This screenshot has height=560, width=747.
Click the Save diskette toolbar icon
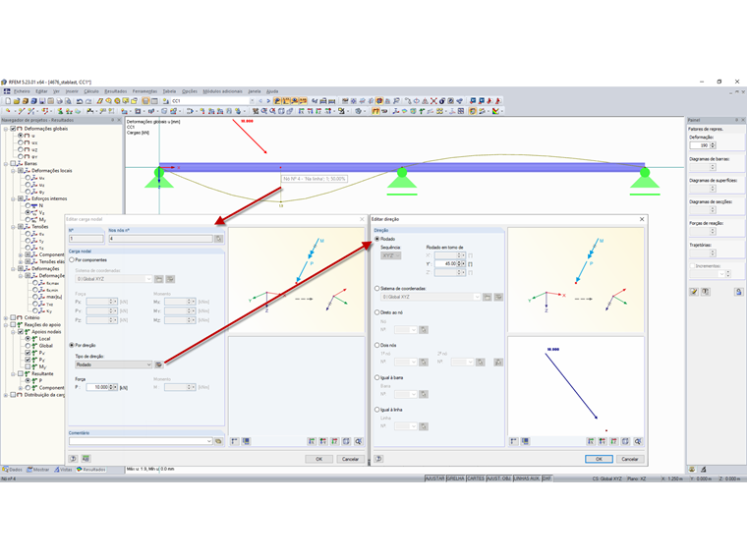[42, 101]
